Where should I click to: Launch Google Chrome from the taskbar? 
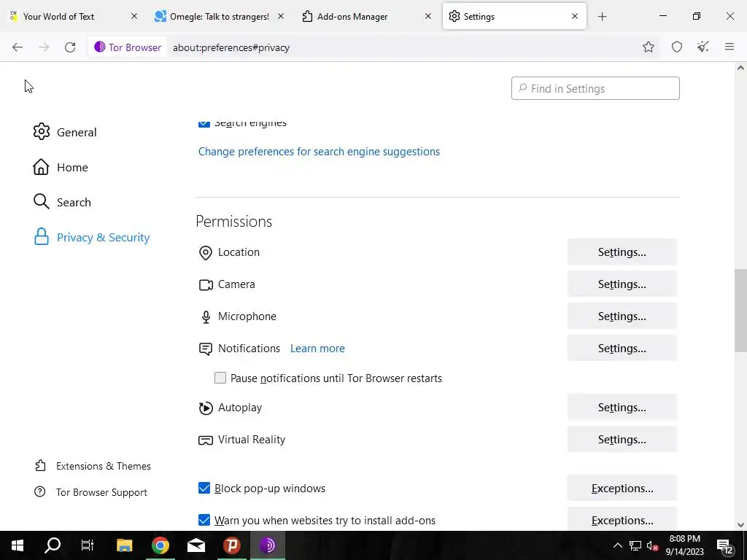[160, 545]
